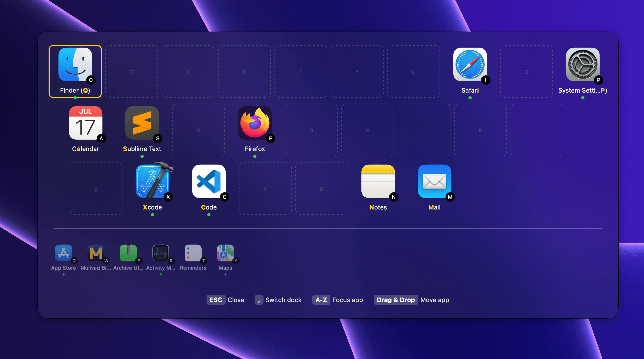Viewport: 644px width, 359px height.
Task: Select the empty G key slot
Action: pyautogui.click(x=311, y=130)
